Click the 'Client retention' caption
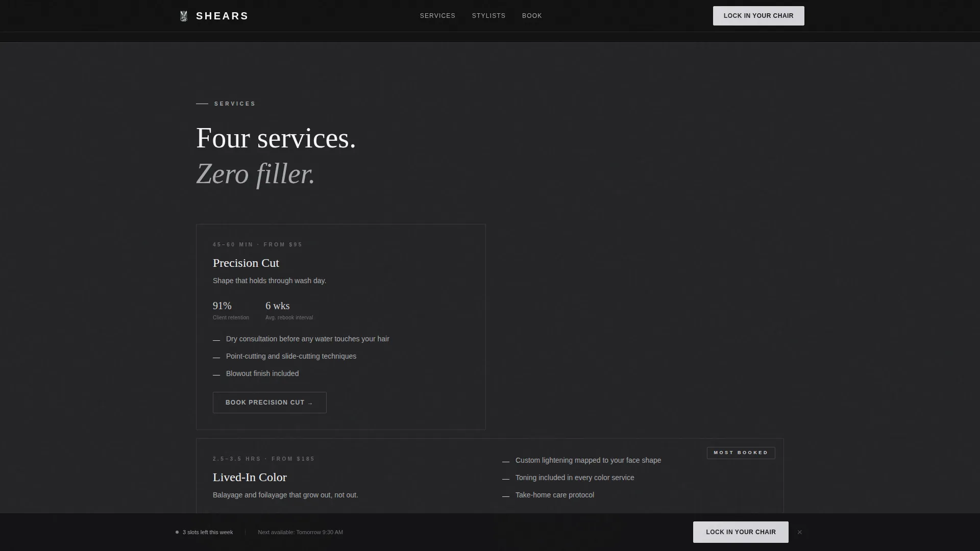The image size is (980, 551). click(231, 318)
